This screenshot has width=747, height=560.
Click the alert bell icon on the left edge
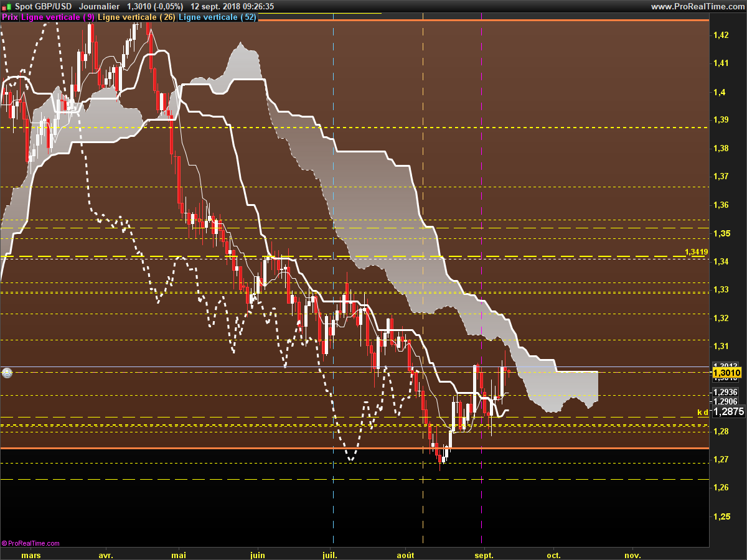pyautogui.click(x=7, y=373)
